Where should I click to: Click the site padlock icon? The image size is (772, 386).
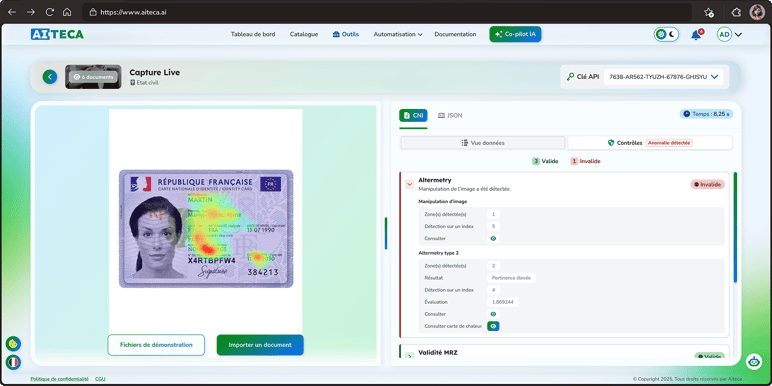click(93, 12)
